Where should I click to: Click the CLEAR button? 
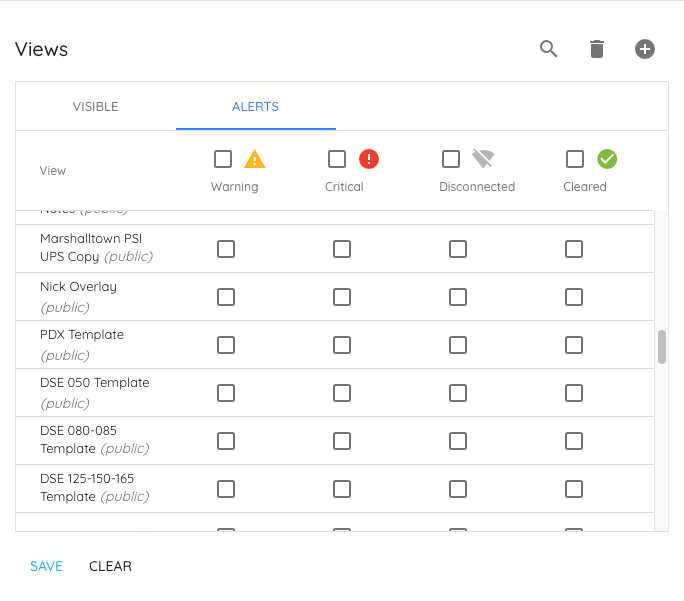click(x=110, y=566)
